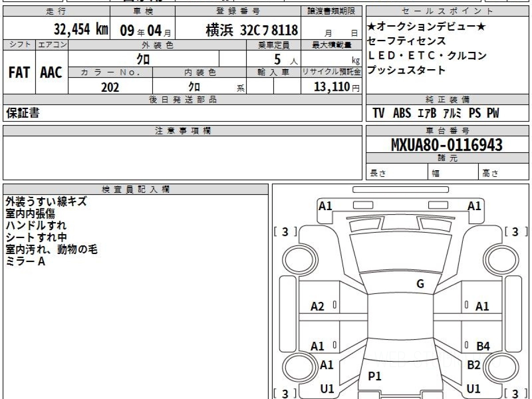Select the シートすれ中 note
This screenshot has height=399, width=532.
click(x=36, y=237)
